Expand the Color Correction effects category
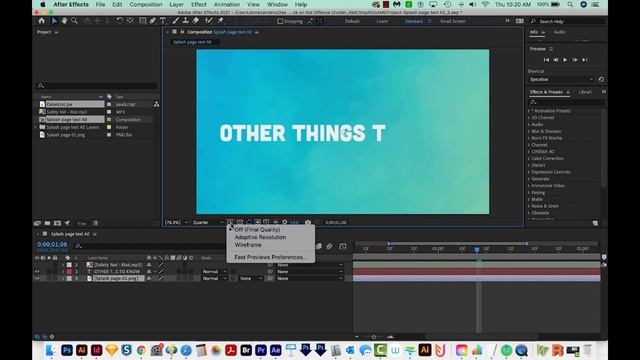This screenshot has height=360, width=640. 529,158
